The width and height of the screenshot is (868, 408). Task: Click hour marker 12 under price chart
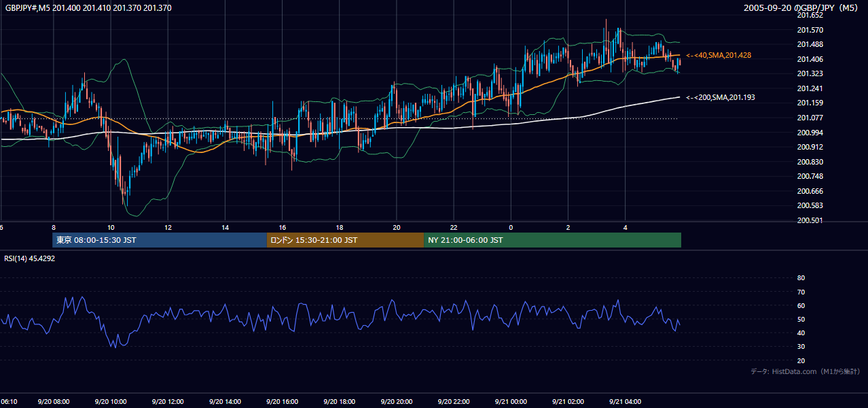168,227
